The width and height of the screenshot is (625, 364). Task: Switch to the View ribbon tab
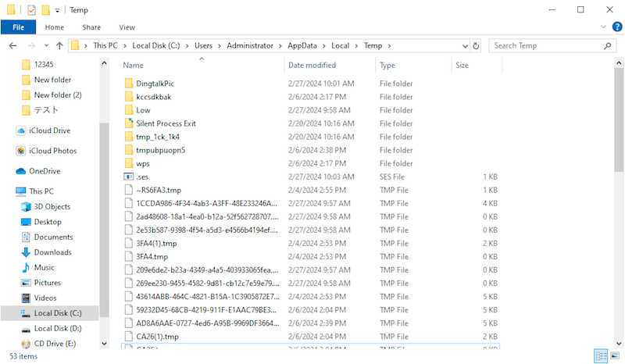(x=127, y=27)
